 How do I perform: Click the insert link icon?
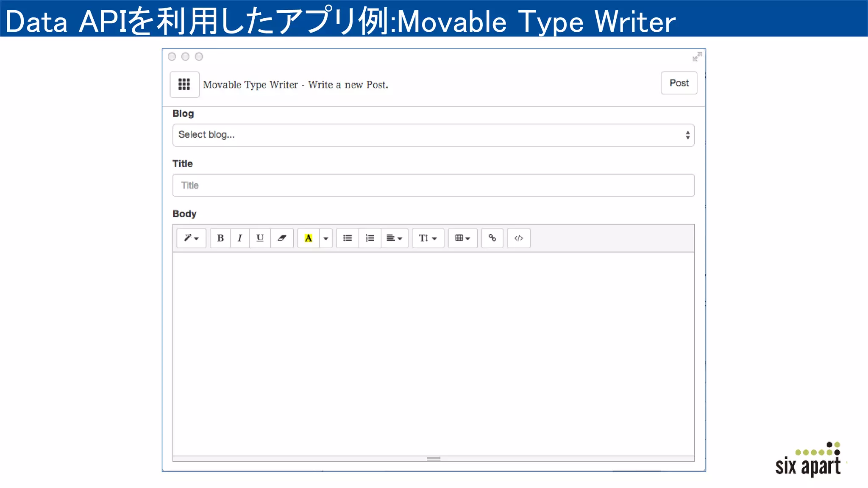492,238
